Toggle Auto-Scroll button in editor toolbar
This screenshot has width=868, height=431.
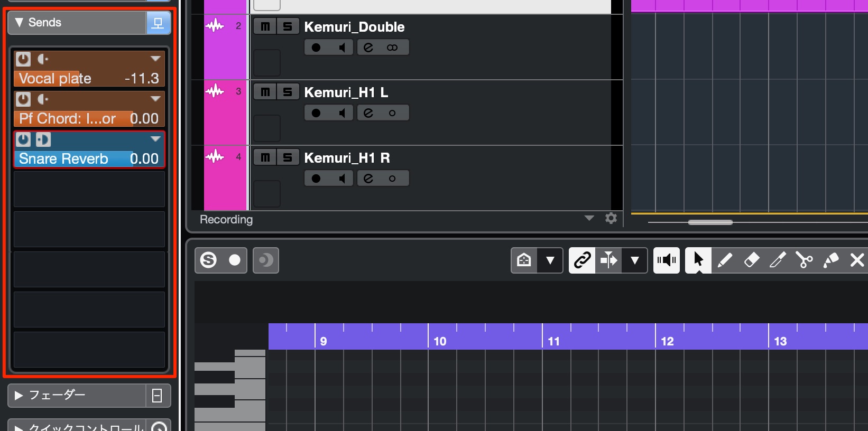click(608, 260)
